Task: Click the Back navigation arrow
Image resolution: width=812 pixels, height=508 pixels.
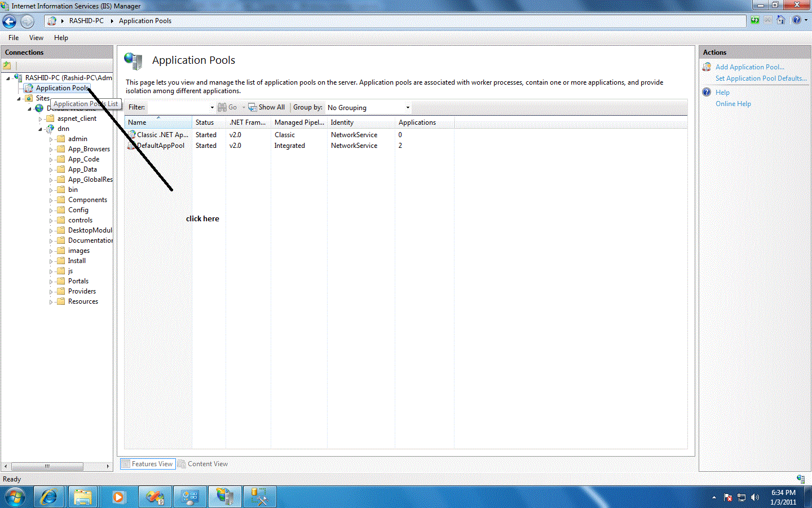Action: (x=10, y=21)
